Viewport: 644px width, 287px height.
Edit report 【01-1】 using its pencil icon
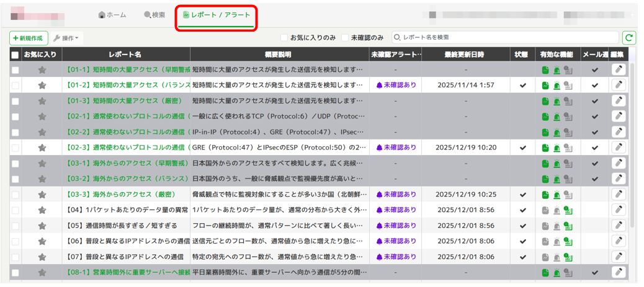click(619, 70)
